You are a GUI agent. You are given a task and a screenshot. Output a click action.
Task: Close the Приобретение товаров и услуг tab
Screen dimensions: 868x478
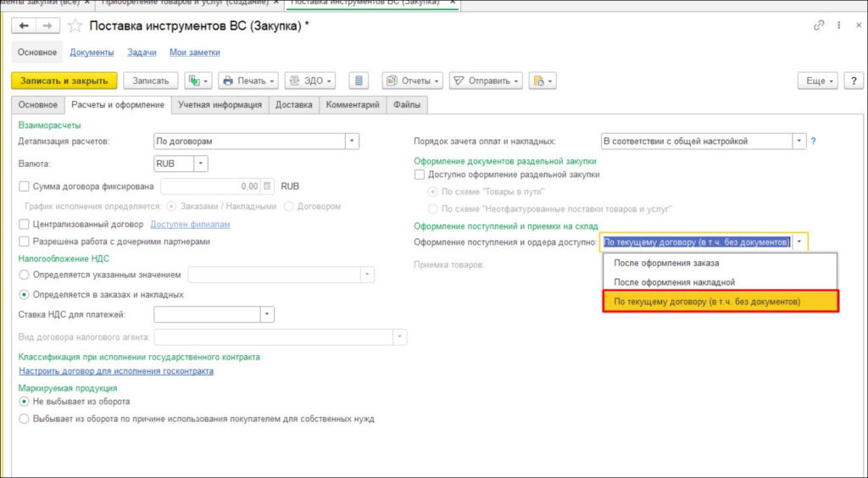pyautogui.click(x=277, y=3)
